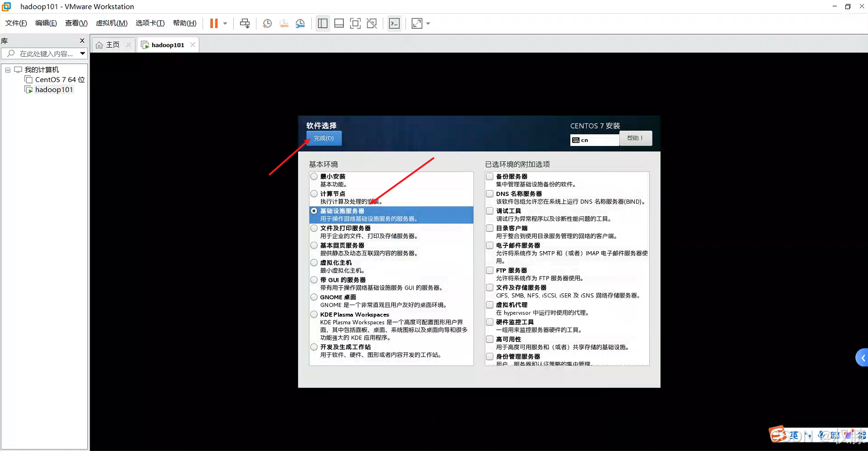This screenshot has width=868, height=451.
Task: Select the GNOME 桌面 radio button
Action: (x=314, y=297)
